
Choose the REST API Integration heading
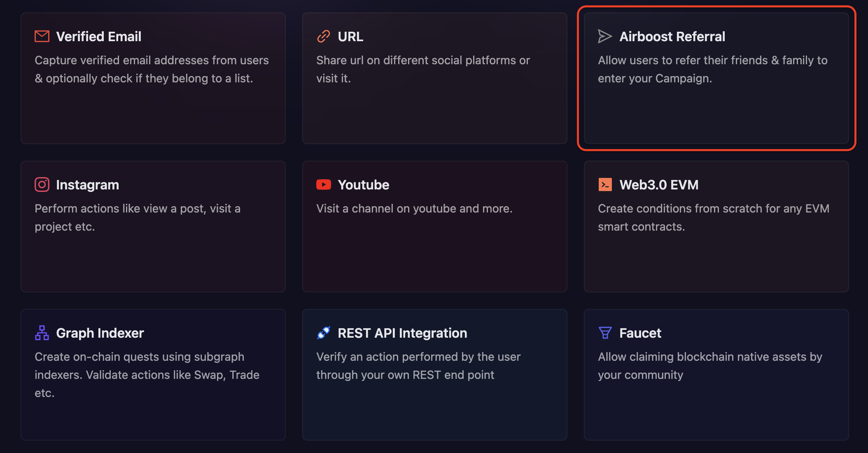pyautogui.click(x=402, y=333)
